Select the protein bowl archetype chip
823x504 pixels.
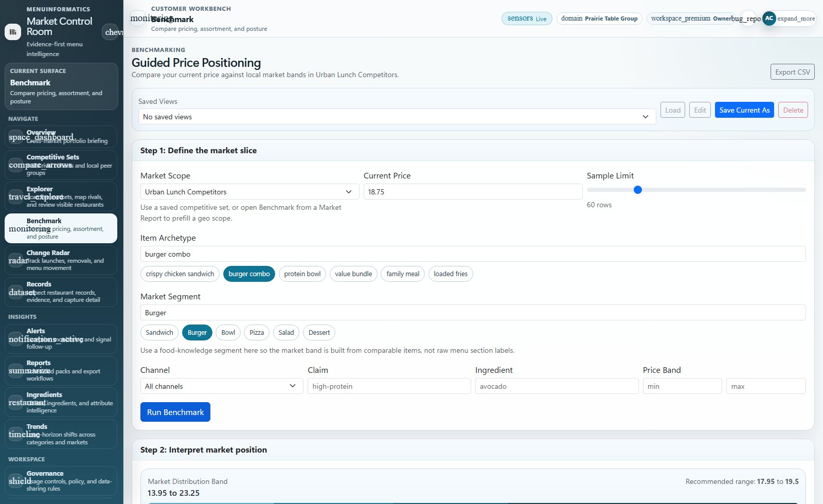[x=302, y=274]
